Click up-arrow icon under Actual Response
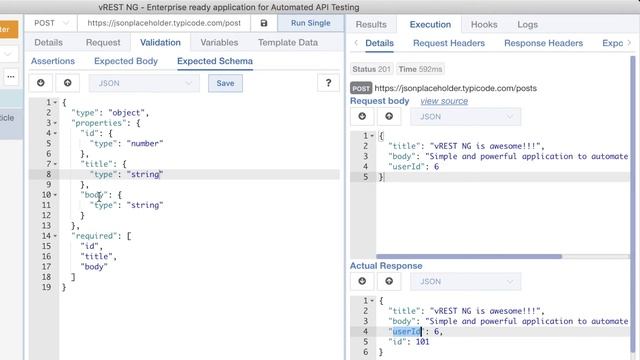The width and height of the screenshot is (640, 360). coord(389,281)
